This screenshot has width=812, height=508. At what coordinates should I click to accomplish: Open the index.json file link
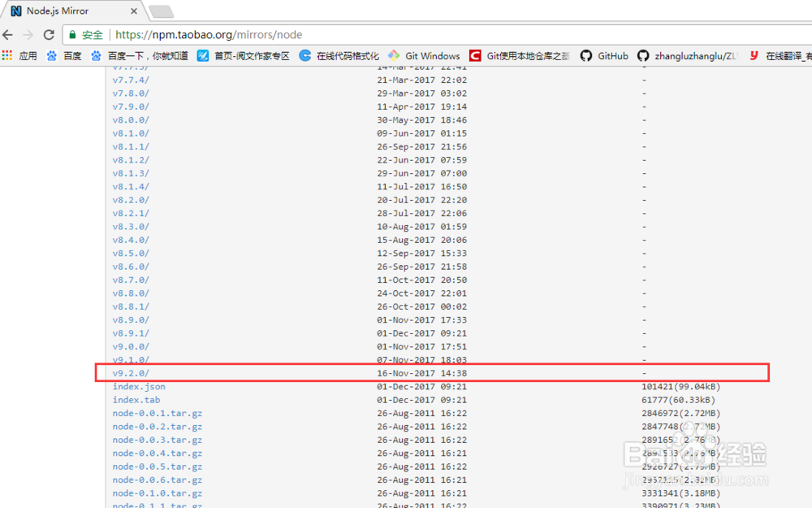[x=138, y=387]
